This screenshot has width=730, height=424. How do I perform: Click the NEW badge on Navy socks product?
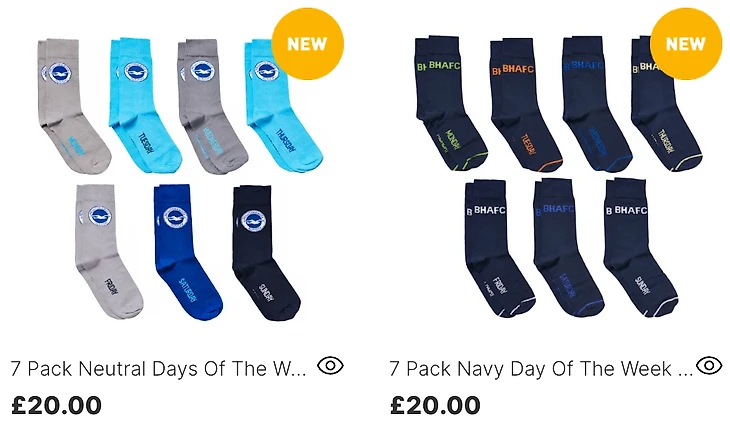click(x=686, y=44)
